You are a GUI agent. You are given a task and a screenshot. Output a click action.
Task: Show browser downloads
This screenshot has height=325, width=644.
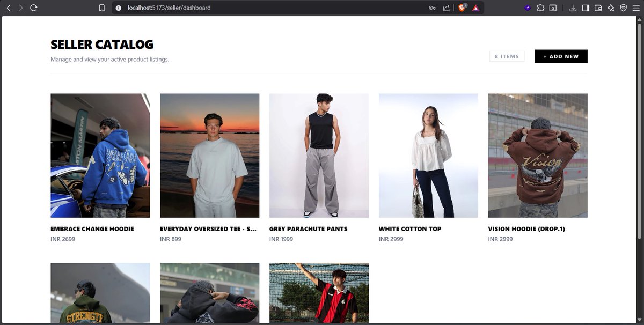[x=573, y=8]
